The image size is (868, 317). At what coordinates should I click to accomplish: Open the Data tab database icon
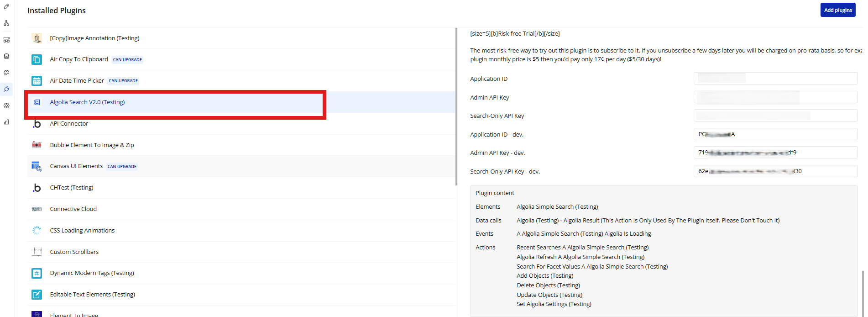6,56
